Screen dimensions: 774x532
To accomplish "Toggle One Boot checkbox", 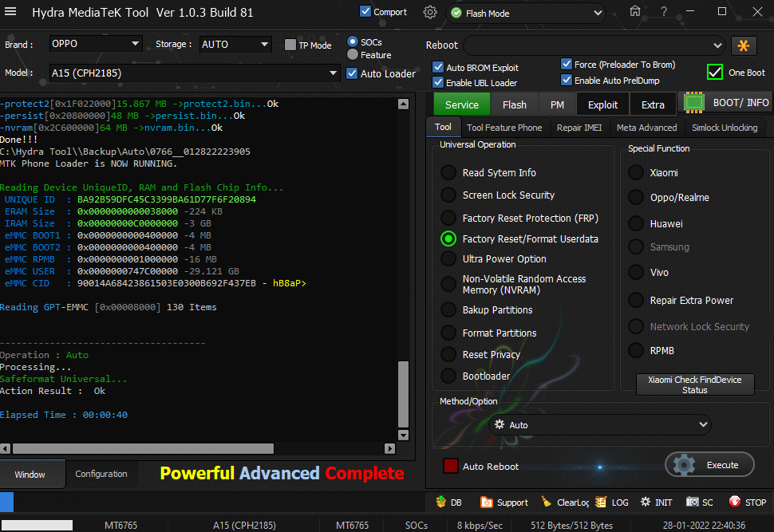I will tap(714, 72).
